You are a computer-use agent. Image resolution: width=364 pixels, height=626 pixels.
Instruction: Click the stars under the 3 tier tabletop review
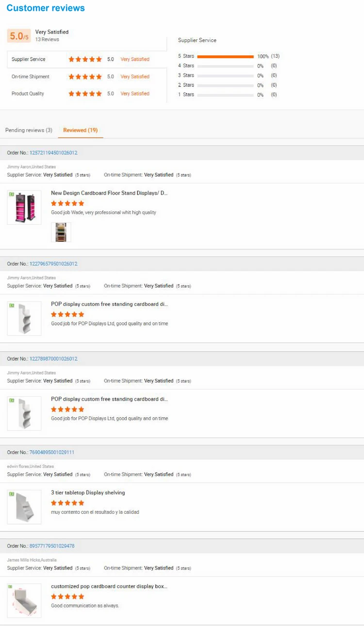point(67,503)
